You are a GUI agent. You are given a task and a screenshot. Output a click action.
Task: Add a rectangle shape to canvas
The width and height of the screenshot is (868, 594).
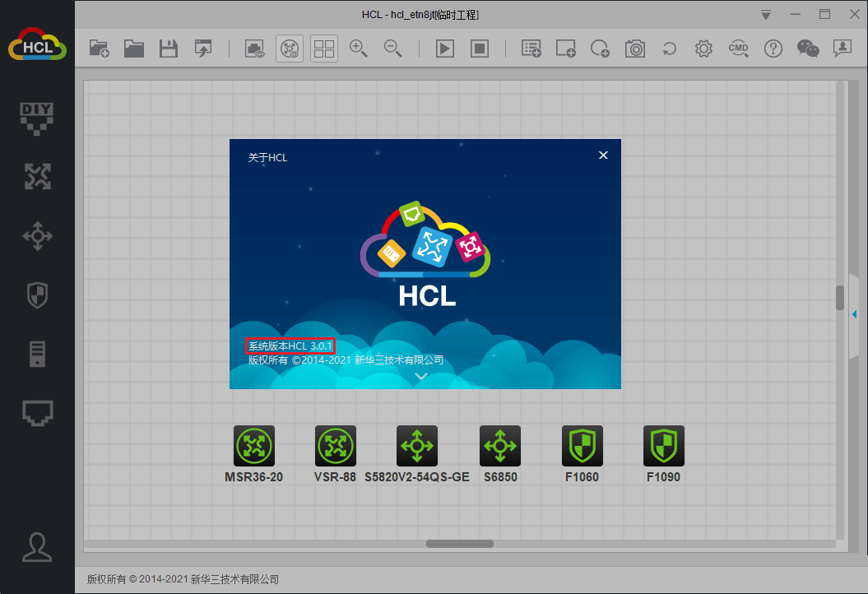(566, 49)
